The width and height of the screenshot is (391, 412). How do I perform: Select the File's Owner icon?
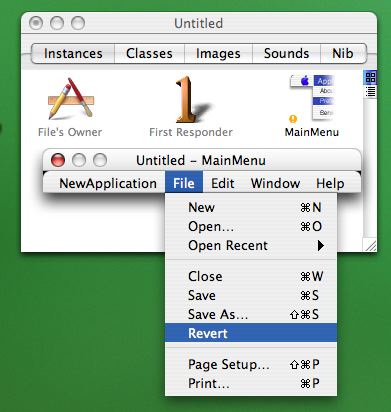(71, 99)
